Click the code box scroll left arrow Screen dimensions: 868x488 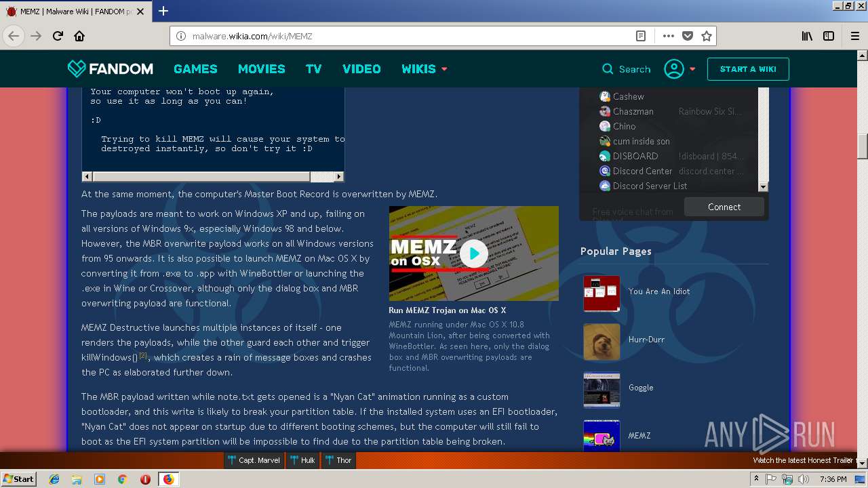click(87, 177)
